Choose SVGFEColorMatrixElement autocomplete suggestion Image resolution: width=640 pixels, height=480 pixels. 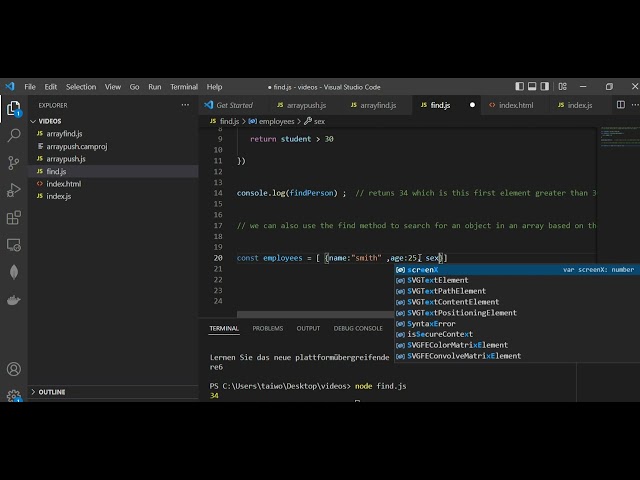pyautogui.click(x=517, y=345)
